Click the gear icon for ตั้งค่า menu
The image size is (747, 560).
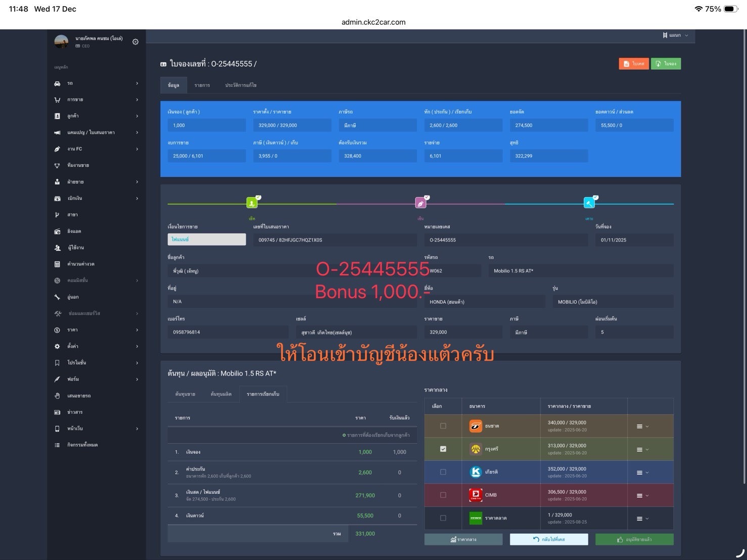coord(57,346)
